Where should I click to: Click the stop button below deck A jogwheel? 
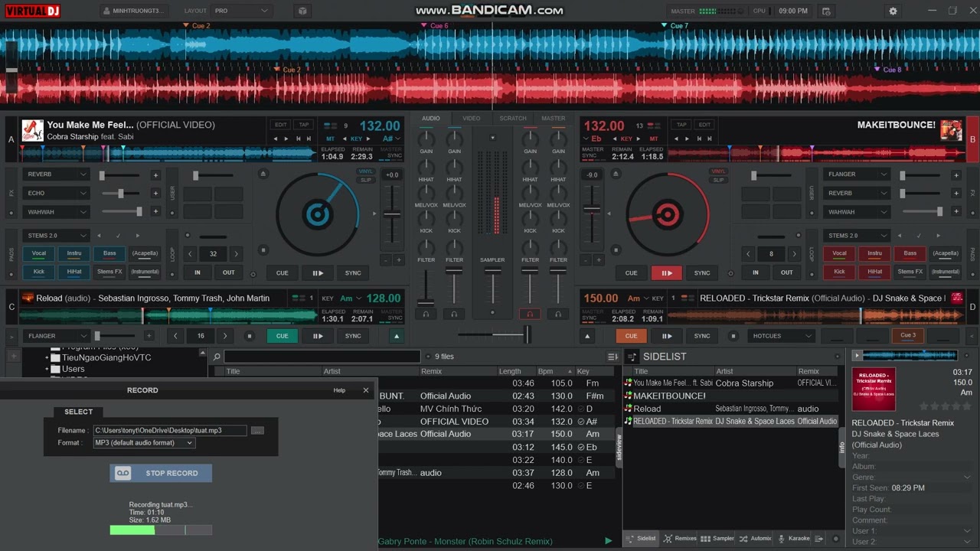(263, 249)
